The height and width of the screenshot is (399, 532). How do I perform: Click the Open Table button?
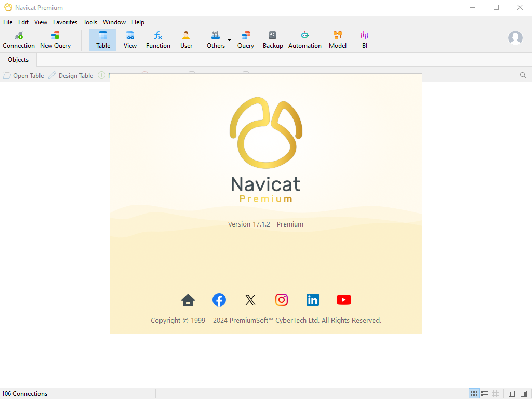pos(23,76)
